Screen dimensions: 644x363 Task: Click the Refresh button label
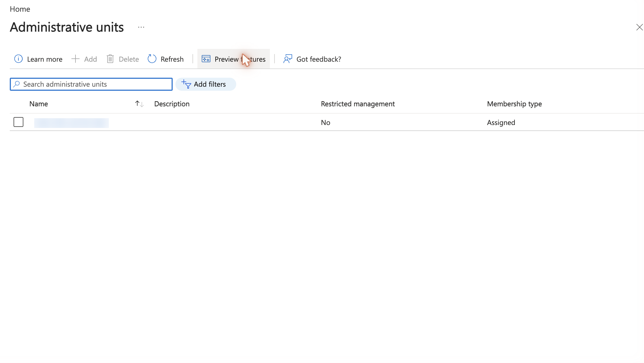coord(172,59)
